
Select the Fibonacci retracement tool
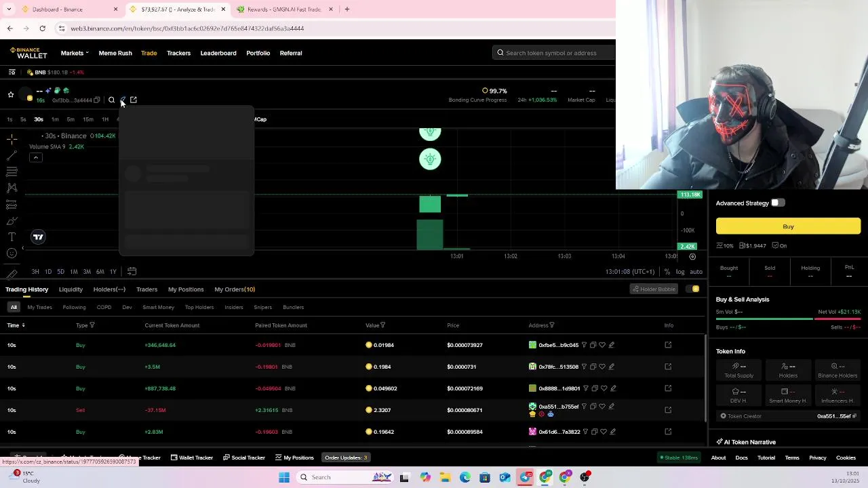click(12, 171)
